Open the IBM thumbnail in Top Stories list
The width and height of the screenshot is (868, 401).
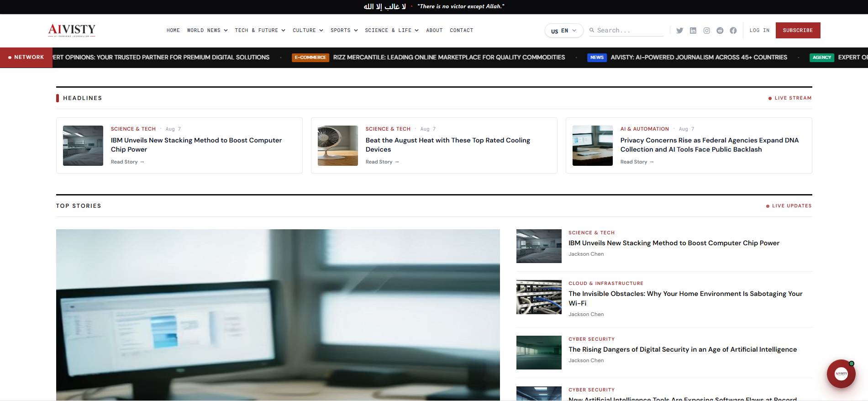point(539,246)
